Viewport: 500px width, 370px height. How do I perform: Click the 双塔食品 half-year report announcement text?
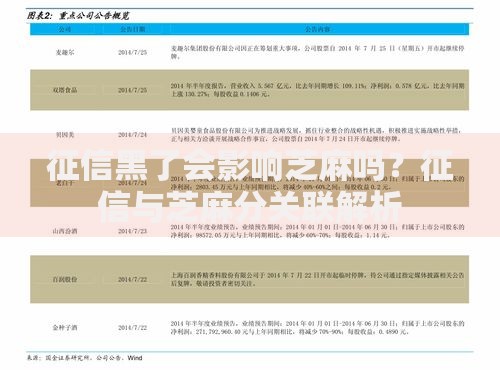[317, 90]
